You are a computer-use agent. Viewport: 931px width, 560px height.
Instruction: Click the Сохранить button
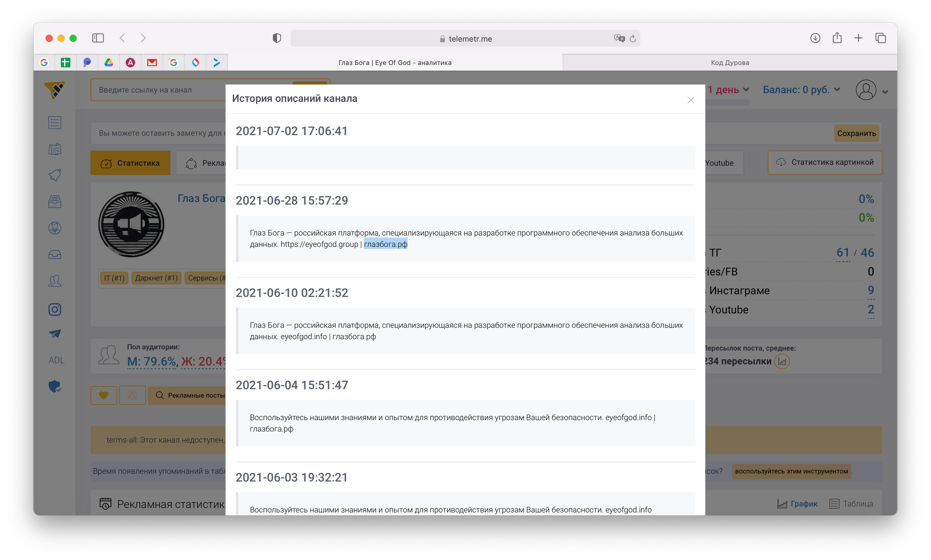[x=857, y=133]
